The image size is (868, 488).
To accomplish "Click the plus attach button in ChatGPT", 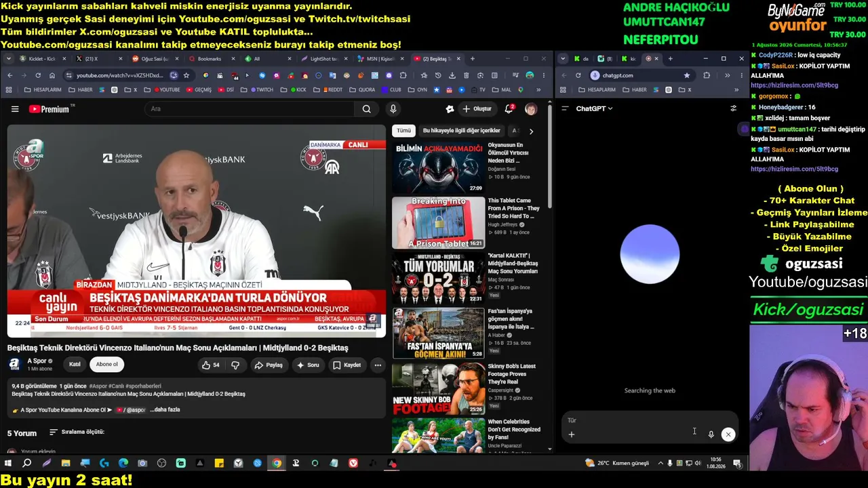I will pyautogui.click(x=572, y=434).
